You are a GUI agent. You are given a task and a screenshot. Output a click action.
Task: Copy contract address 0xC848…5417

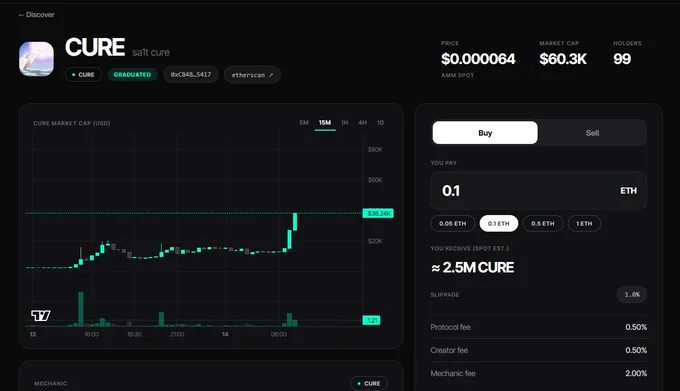pyautogui.click(x=191, y=75)
